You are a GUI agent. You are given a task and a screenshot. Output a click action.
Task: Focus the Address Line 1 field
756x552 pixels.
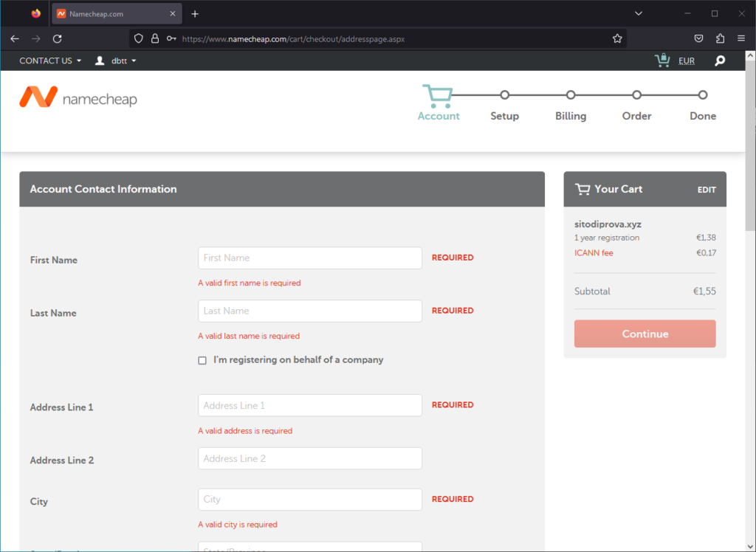point(310,405)
